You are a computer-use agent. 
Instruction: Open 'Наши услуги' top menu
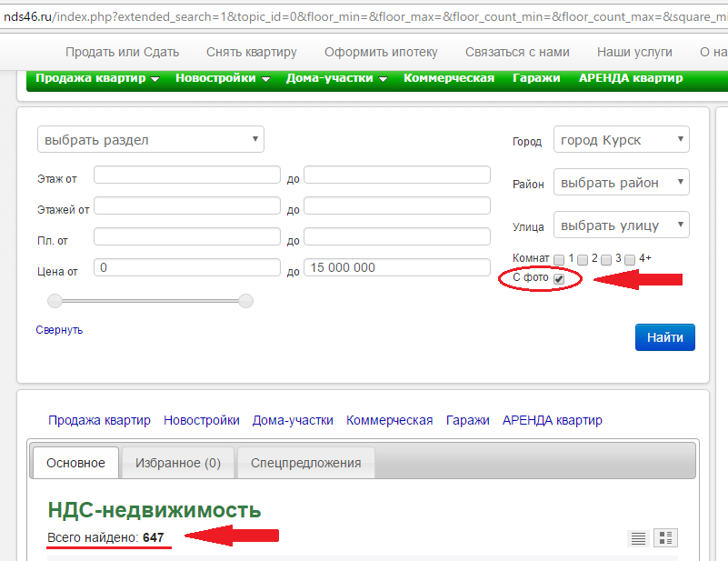(634, 52)
